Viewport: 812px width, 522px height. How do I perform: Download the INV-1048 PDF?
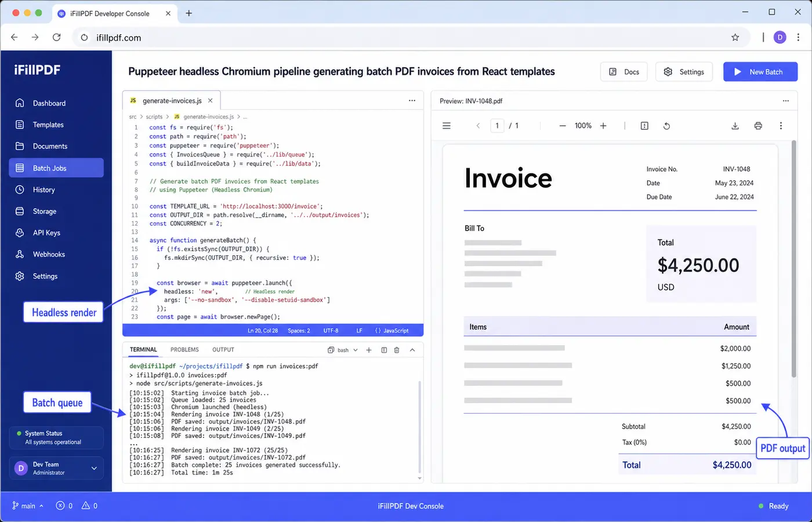(735, 126)
